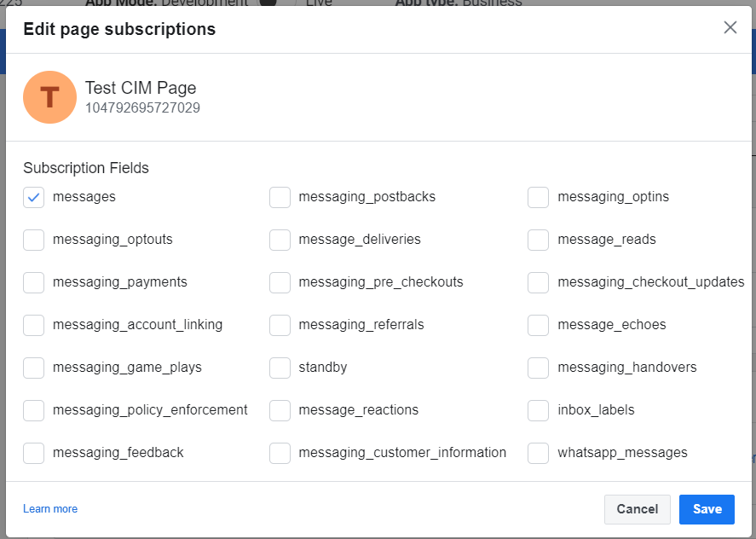Check messaging_pre_checkouts field
756x539 pixels.
coord(280,283)
